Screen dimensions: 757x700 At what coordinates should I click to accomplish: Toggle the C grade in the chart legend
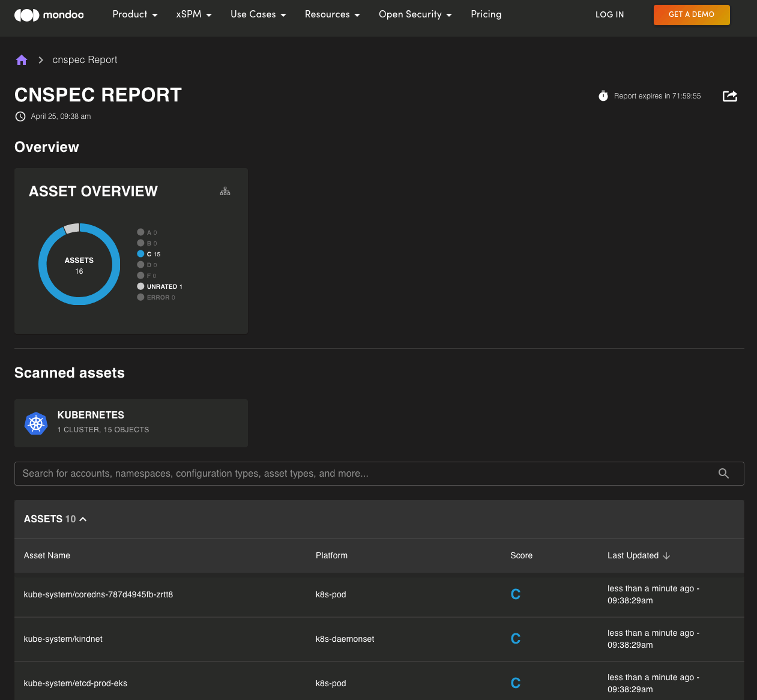pyautogui.click(x=149, y=254)
